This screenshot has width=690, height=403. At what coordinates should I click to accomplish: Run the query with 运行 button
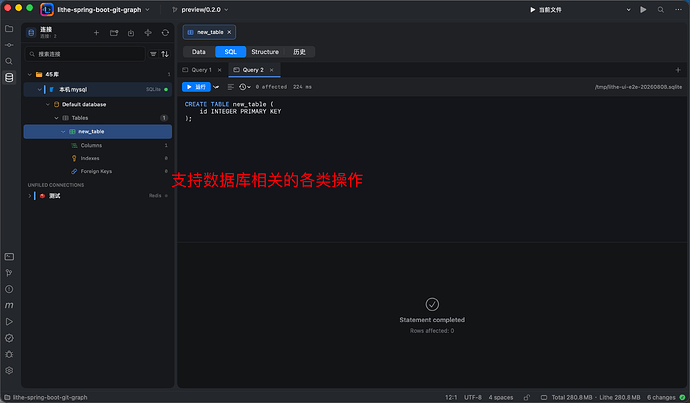[196, 87]
